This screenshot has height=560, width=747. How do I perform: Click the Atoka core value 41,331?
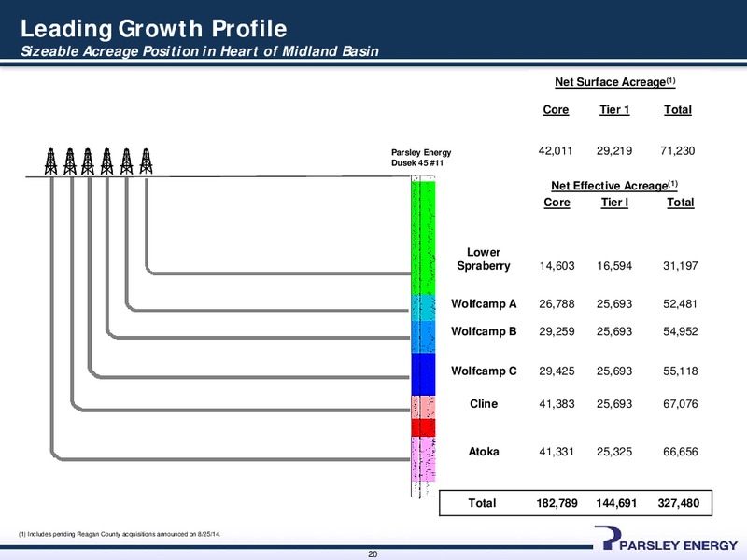pyautogui.click(x=557, y=452)
